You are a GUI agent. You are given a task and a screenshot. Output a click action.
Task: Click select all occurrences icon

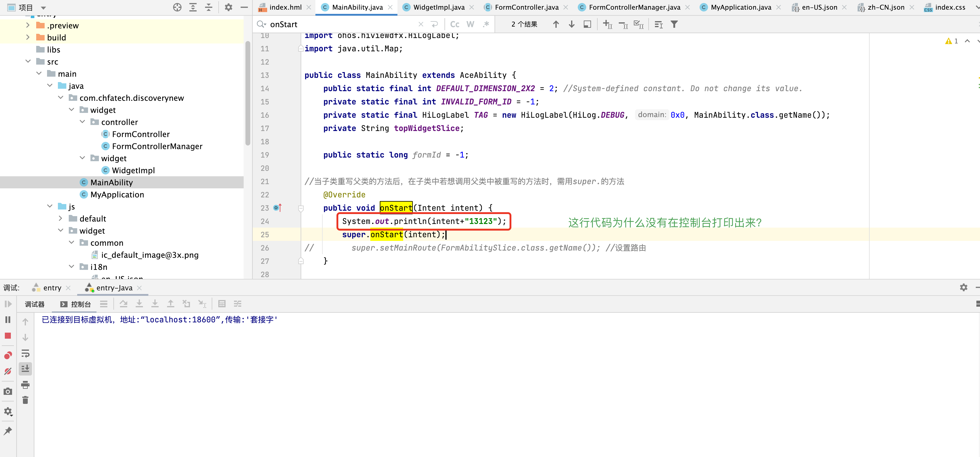(639, 25)
